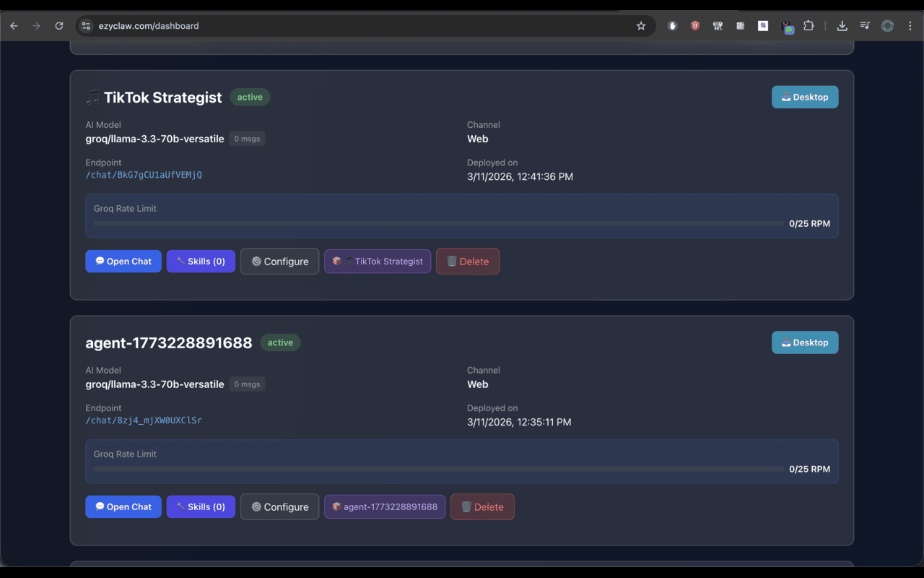Image resolution: width=924 pixels, height=578 pixels.
Task: View Skills (0) of TikTok Strategist
Action: [x=201, y=262]
